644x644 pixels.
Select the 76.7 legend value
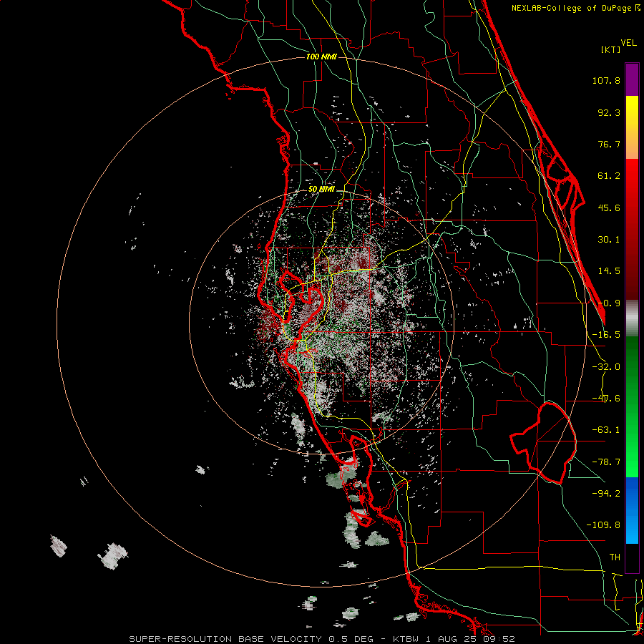(x=609, y=144)
